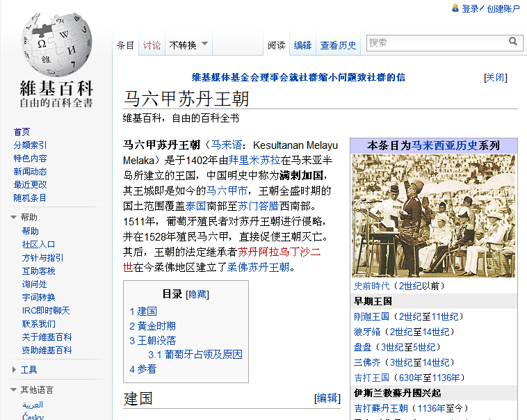The image size is (527, 420).
Task: Open the 维基媒体基金会理事会 letter notice
Action: [298, 78]
